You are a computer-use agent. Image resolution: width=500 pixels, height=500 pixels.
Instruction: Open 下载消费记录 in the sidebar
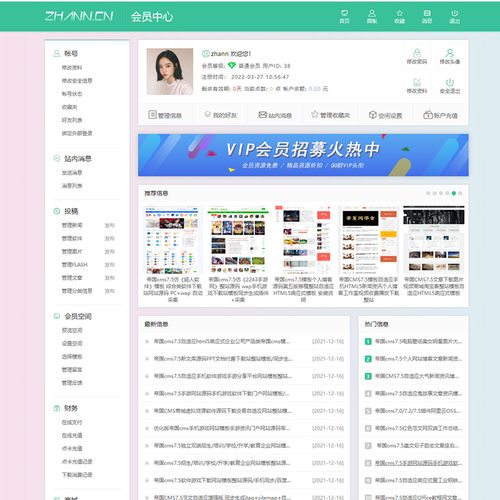(77, 474)
